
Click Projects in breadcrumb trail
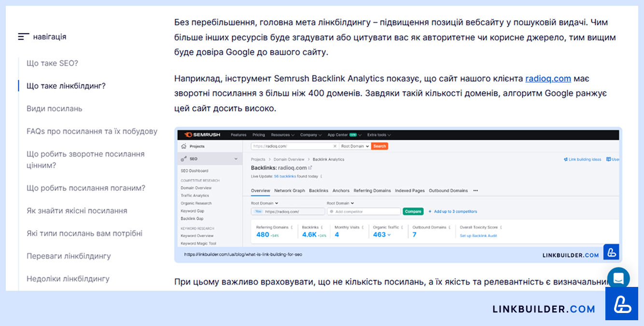click(x=258, y=159)
